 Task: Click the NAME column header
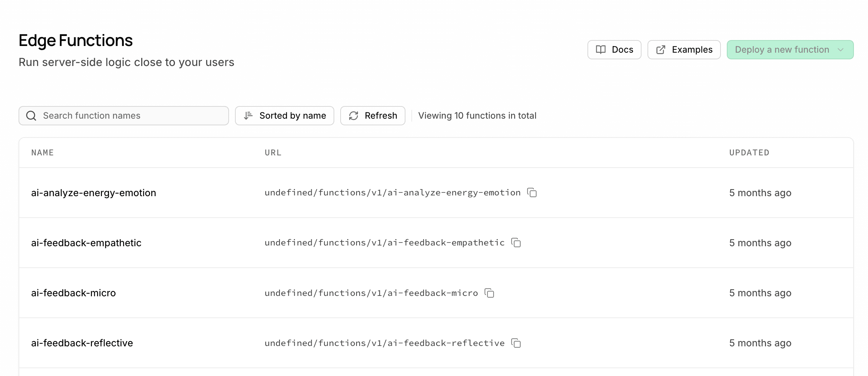(x=43, y=152)
